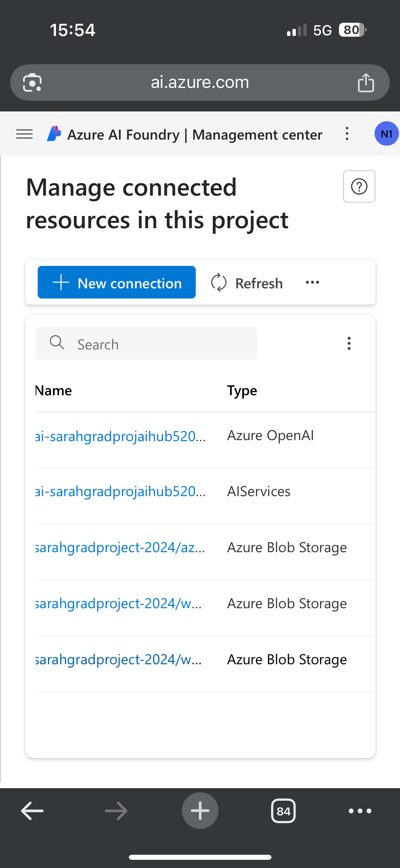This screenshot has width=400, height=868.
Task: Open the hamburger navigation menu
Action: pos(24,134)
